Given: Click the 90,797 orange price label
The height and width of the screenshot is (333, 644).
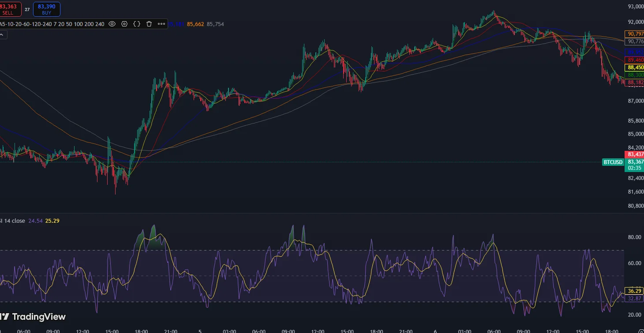Looking at the screenshot, I should pos(635,34).
